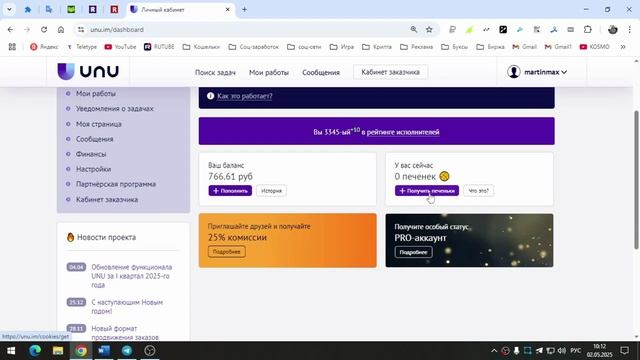Open a new browser tab with plus
This screenshot has height=360, width=640.
click(x=244, y=9)
